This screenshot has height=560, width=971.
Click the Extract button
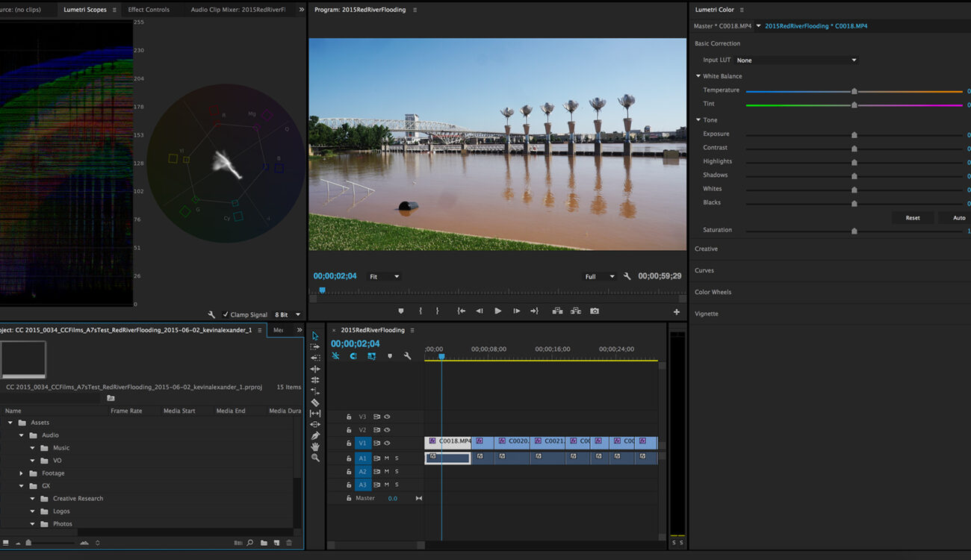pyautogui.click(x=576, y=311)
